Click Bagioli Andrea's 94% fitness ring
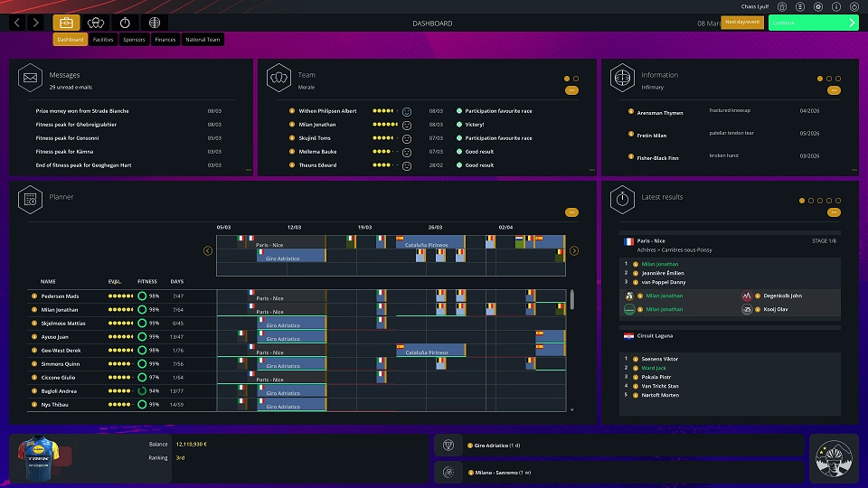Viewport: 868px width, 488px height. click(142, 391)
